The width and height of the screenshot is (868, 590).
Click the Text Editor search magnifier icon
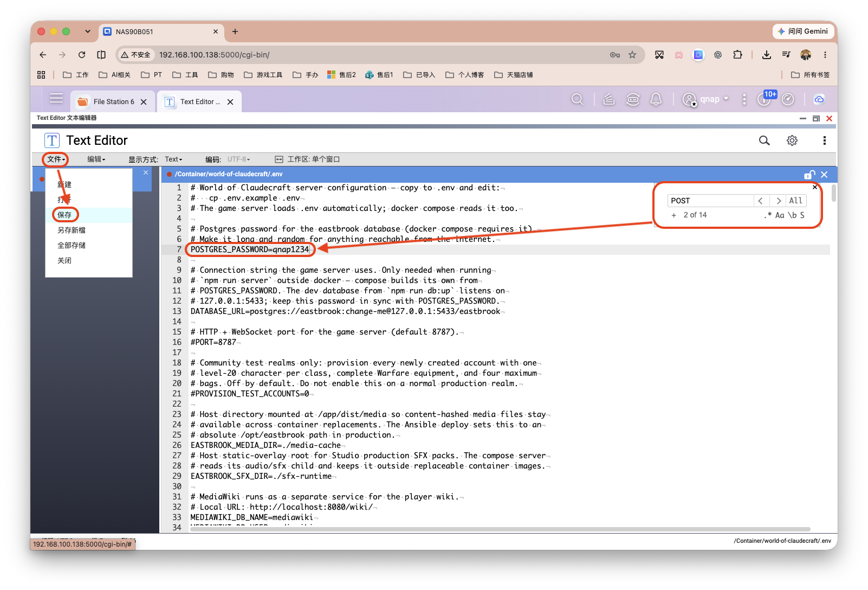coord(765,140)
